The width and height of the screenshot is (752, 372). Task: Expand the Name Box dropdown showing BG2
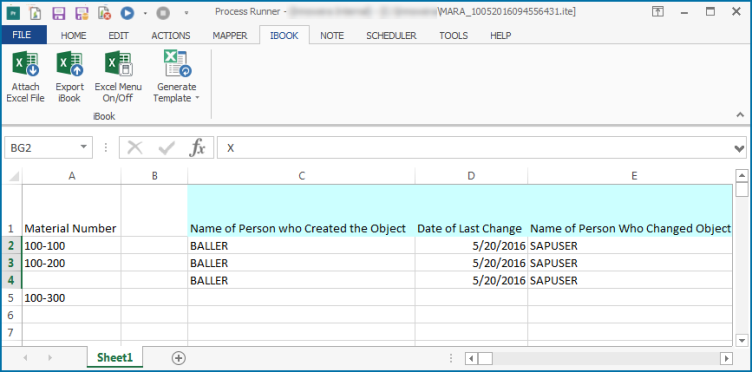tap(84, 148)
